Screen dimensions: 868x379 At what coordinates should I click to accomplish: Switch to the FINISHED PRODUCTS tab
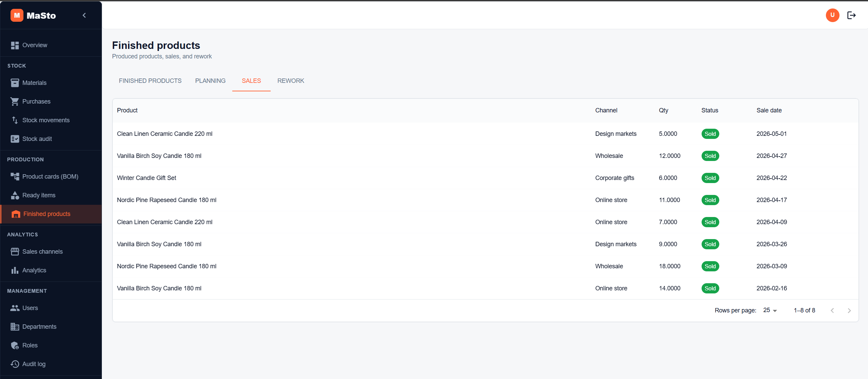pos(150,81)
